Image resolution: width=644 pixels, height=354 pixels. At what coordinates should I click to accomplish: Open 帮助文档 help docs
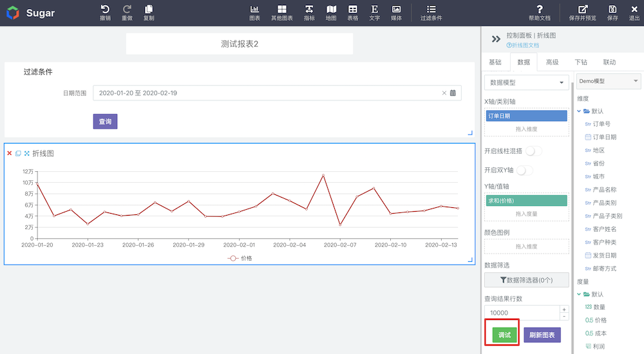coord(540,13)
